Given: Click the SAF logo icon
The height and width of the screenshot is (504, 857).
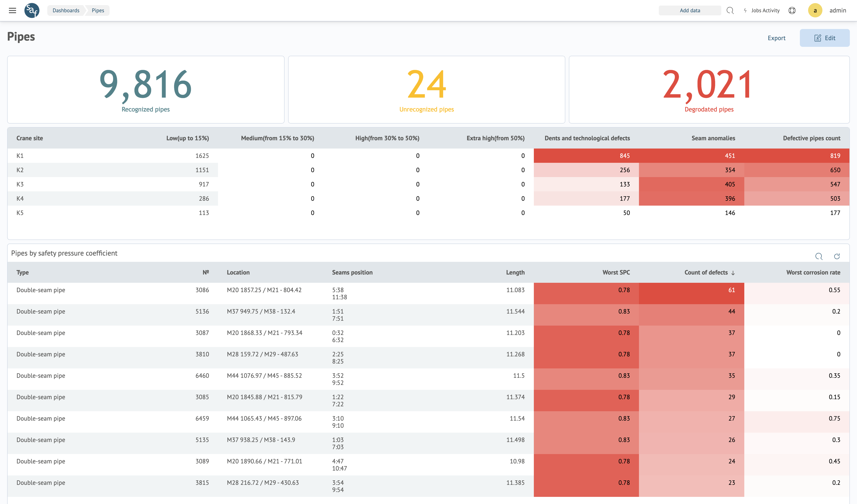Looking at the screenshot, I should coord(32,10).
